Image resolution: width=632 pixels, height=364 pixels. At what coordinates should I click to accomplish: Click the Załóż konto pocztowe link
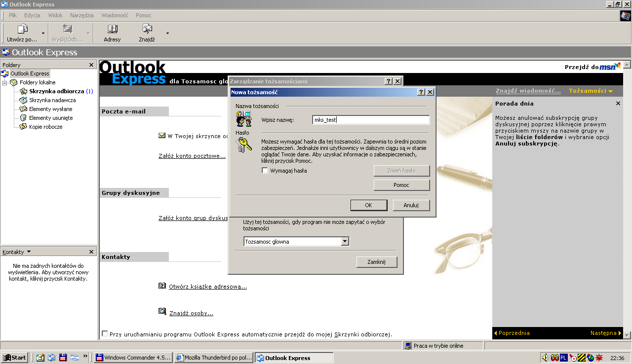point(192,156)
